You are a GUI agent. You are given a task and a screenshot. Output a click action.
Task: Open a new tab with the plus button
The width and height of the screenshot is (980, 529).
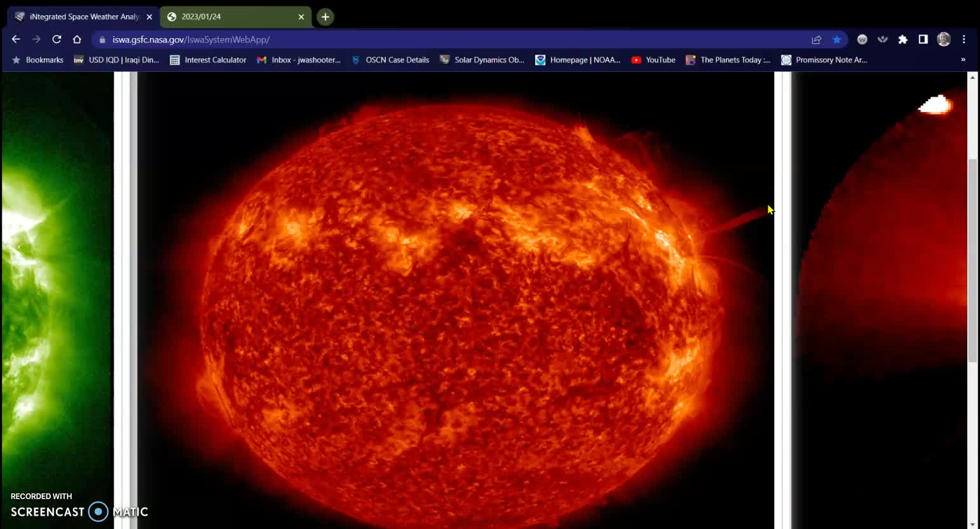(x=325, y=17)
